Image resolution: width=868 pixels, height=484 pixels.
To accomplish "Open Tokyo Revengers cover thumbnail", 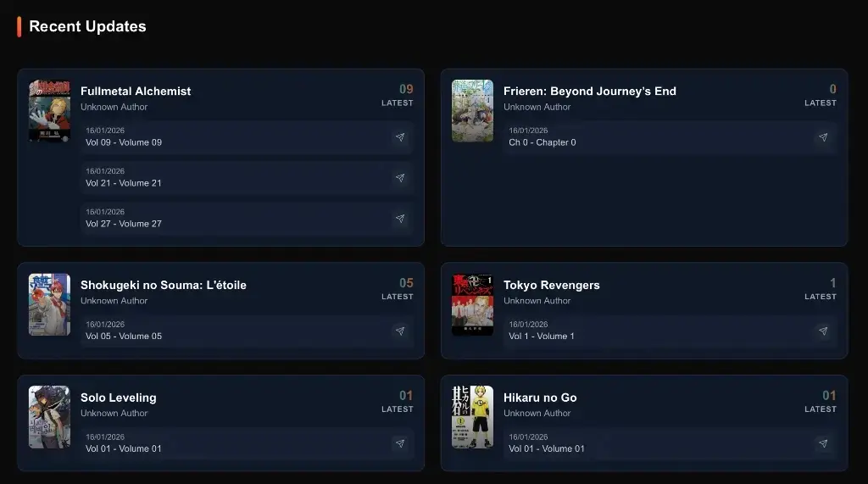I will pyautogui.click(x=472, y=304).
